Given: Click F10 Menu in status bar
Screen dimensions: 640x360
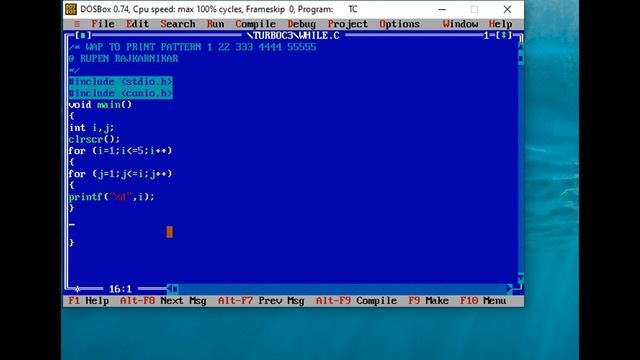Looking at the screenshot, I should point(483,301).
